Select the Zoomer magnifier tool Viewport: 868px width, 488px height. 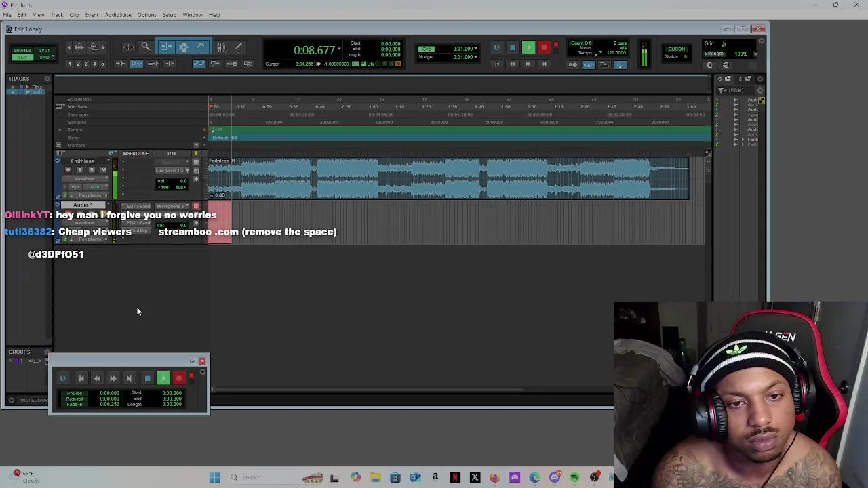pos(146,47)
